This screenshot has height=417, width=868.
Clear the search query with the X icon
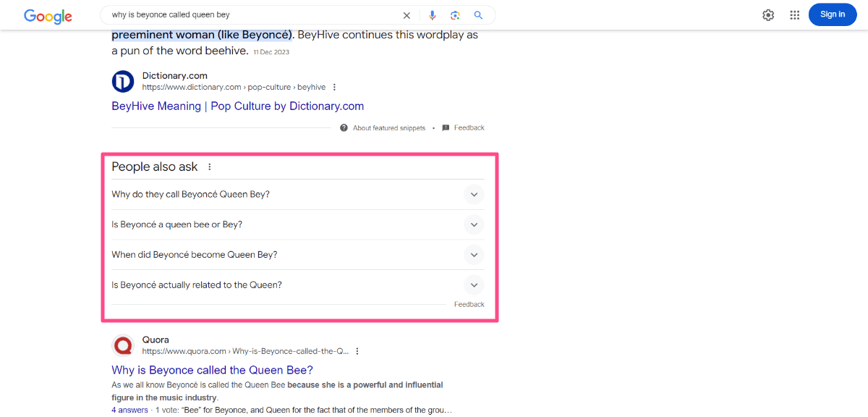[x=407, y=15]
